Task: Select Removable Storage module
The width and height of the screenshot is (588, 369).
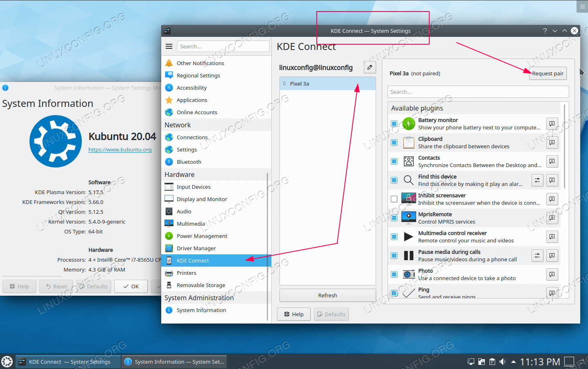Action: 214,285
